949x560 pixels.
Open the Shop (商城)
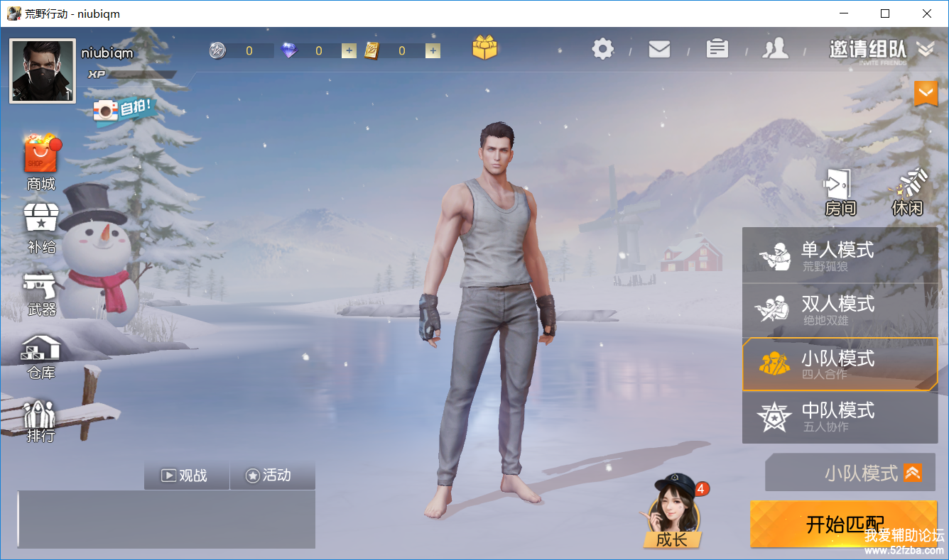(x=41, y=162)
